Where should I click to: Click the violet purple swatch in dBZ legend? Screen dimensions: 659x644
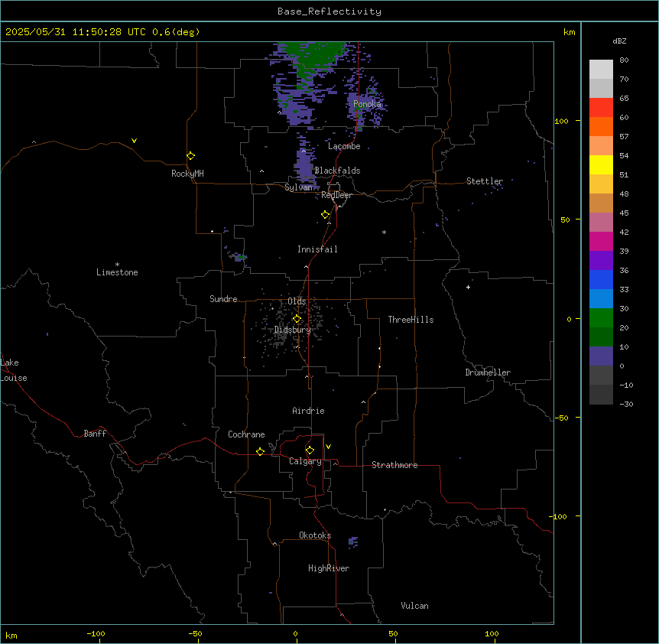601,260
